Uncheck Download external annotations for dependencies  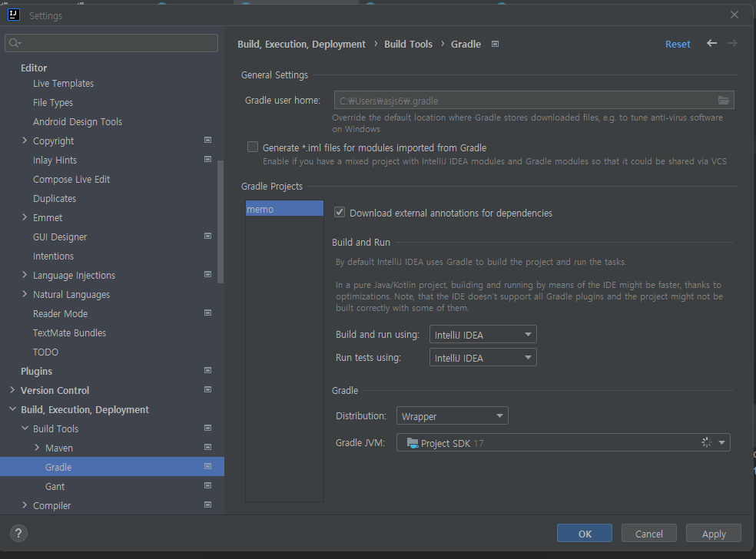pos(340,212)
